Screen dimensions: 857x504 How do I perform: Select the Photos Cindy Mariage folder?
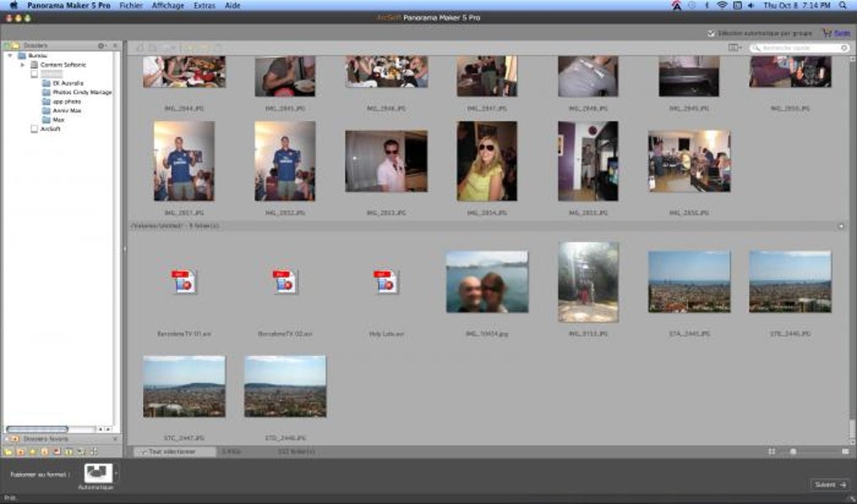point(81,92)
